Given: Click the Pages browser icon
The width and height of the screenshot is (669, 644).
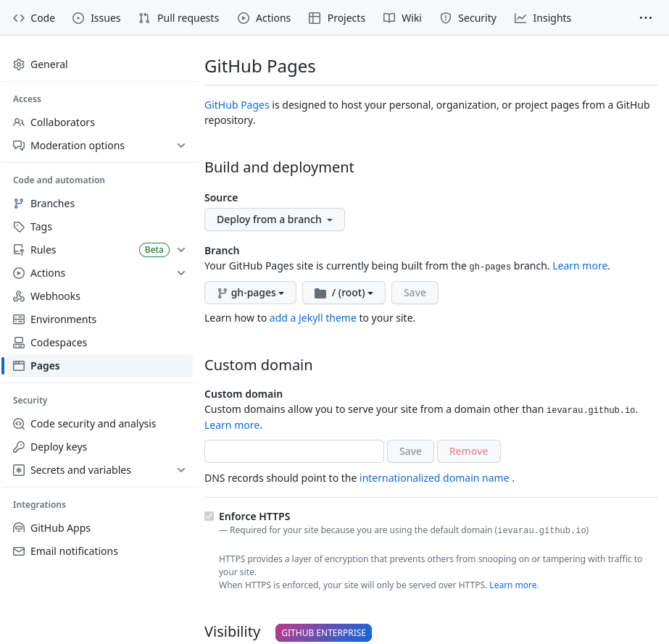Looking at the screenshot, I should pyautogui.click(x=19, y=366).
